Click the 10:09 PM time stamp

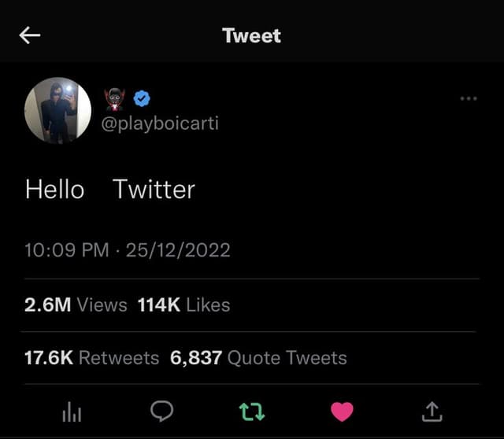pos(66,250)
